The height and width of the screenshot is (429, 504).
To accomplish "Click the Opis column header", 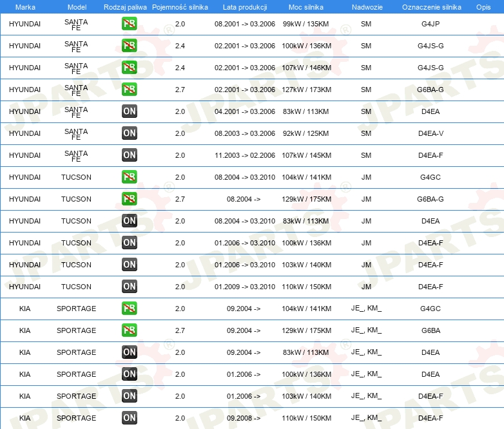I will [x=483, y=7].
